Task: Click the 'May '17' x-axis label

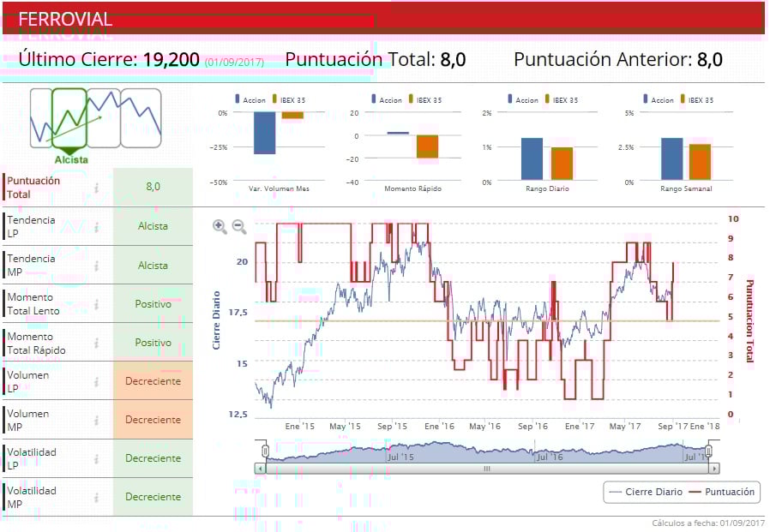Action: tap(625, 426)
